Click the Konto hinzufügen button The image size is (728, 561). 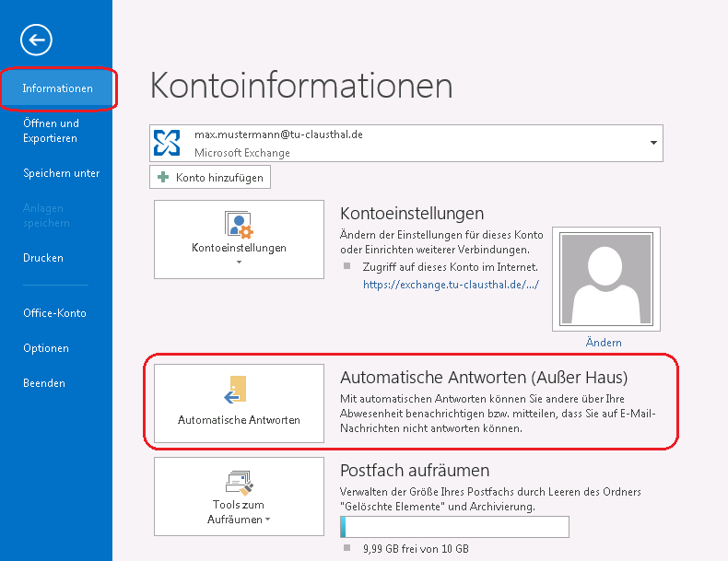(x=210, y=177)
